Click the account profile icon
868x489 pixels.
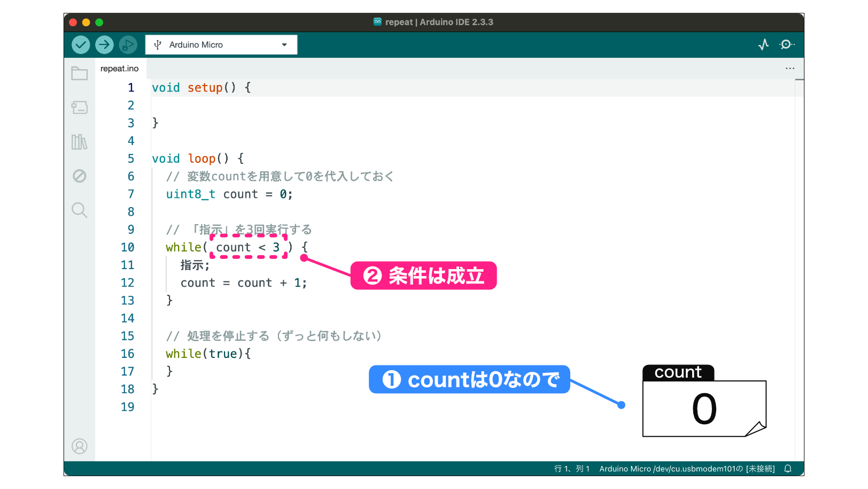coord(80,446)
